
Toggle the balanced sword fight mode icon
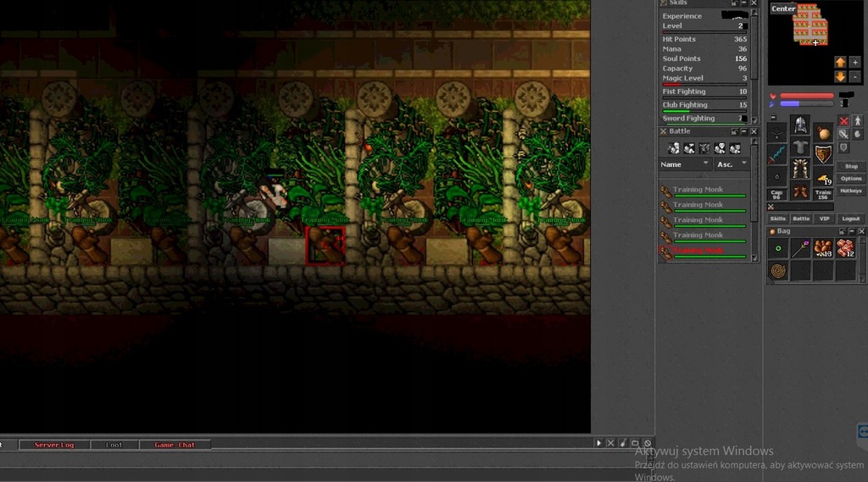pos(843,134)
